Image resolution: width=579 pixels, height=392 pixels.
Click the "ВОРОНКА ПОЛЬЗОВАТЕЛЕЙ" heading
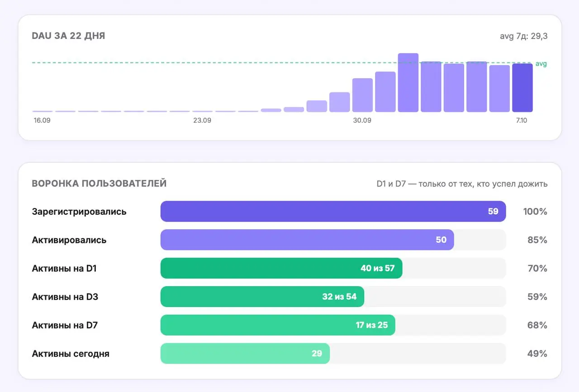click(x=99, y=184)
